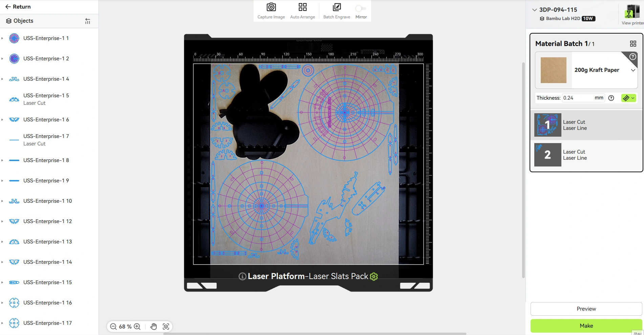Click the Bambu Lab H2D printer label
Viewport: 644px width, 335px height.
click(x=563, y=19)
